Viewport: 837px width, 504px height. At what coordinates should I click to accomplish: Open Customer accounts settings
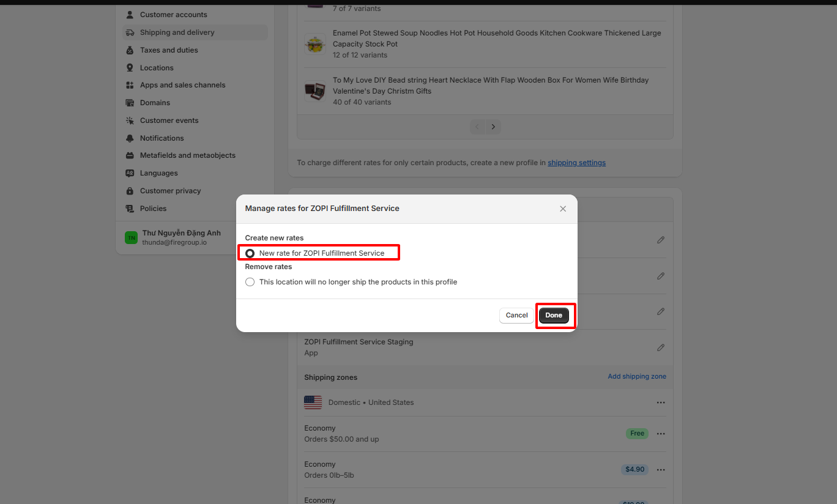(173, 15)
